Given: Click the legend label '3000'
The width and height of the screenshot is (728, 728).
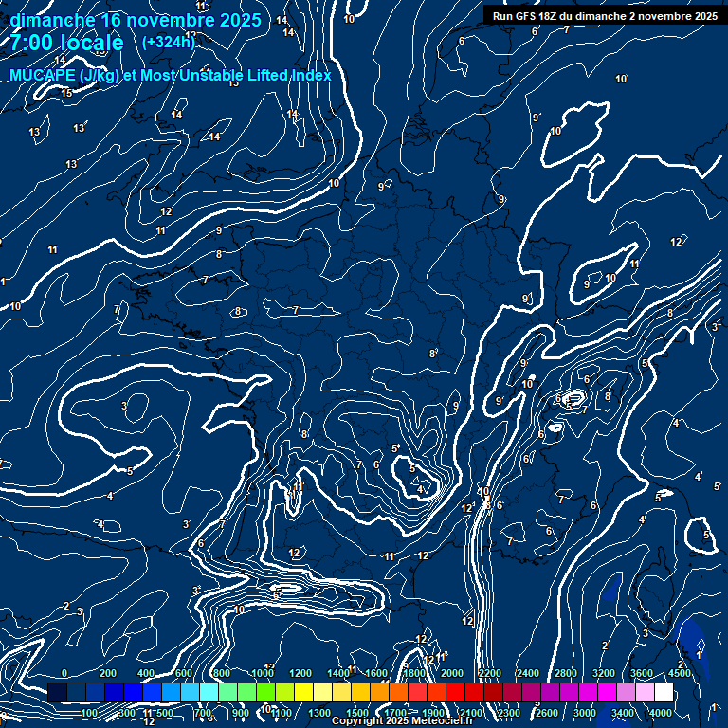Looking at the screenshot, I should coord(585,713).
